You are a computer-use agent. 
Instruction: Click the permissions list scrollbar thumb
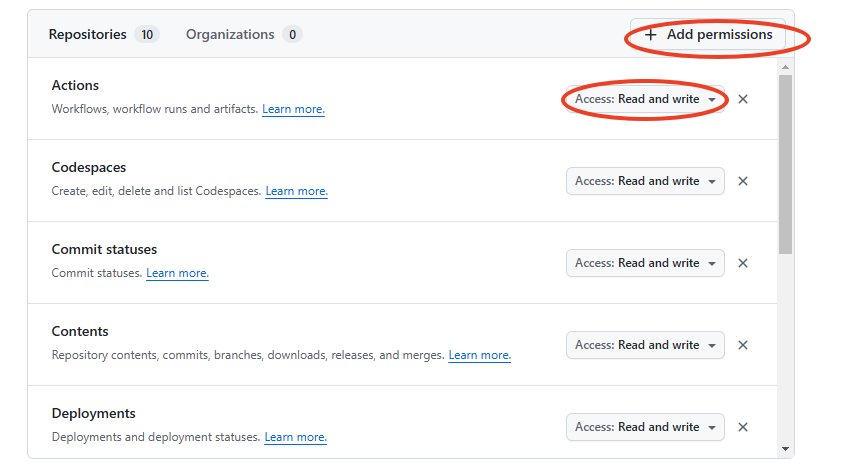(x=785, y=165)
